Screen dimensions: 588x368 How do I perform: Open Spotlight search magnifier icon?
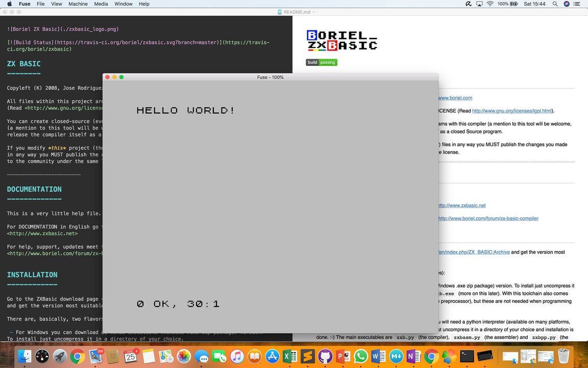pos(555,4)
